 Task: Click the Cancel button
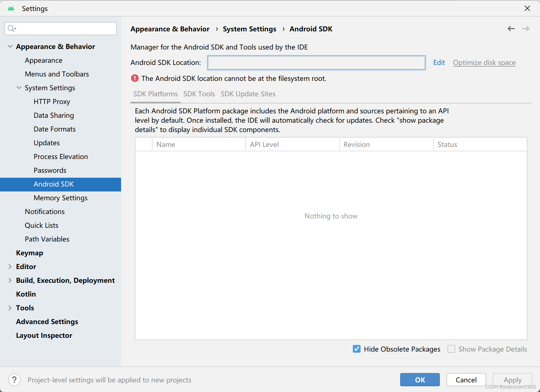pyautogui.click(x=466, y=379)
